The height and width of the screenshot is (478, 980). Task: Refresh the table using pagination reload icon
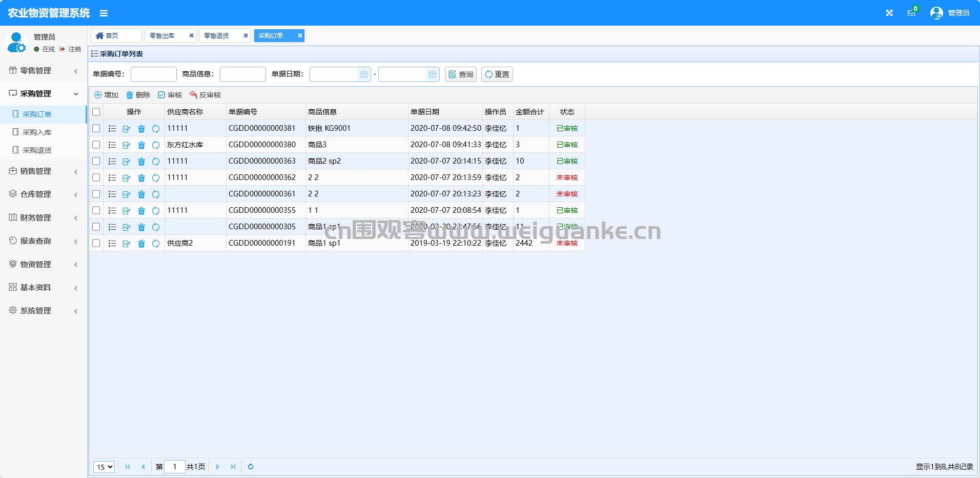coord(251,467)
